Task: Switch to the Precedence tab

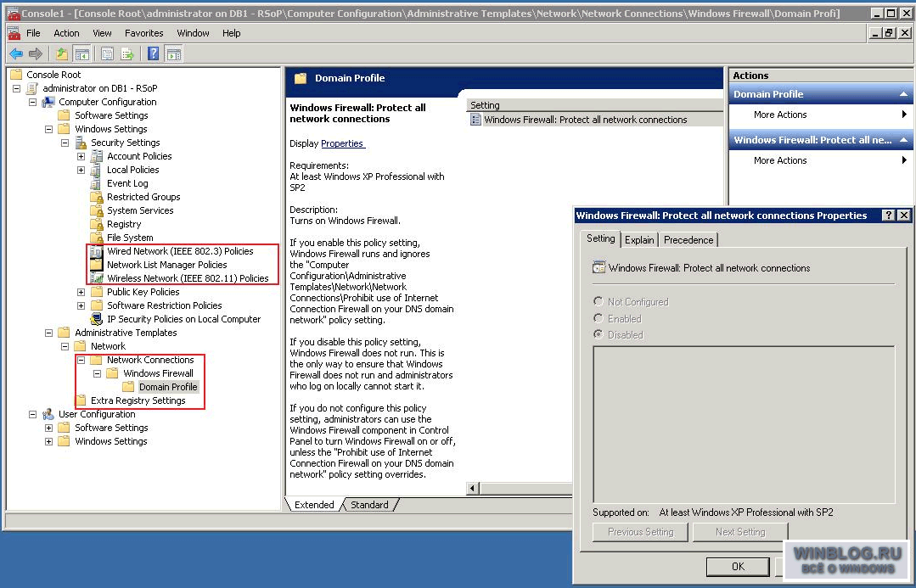Action: click(688, 240)
